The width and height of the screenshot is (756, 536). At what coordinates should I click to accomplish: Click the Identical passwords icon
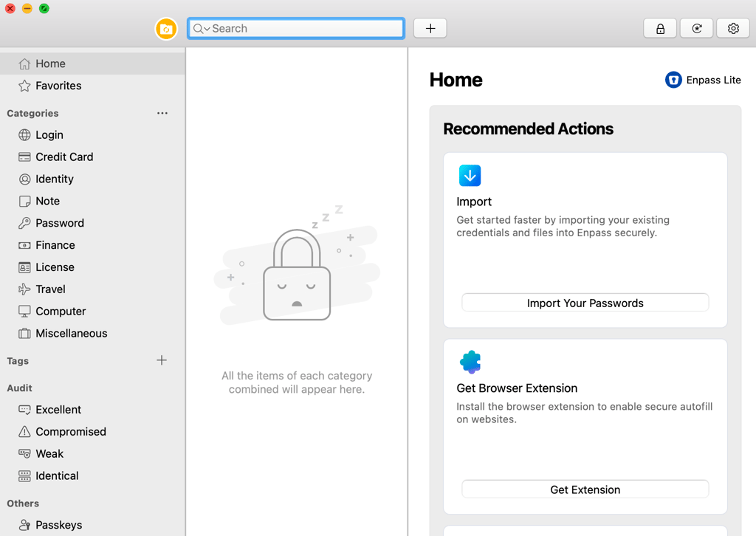tap(24, 476)
